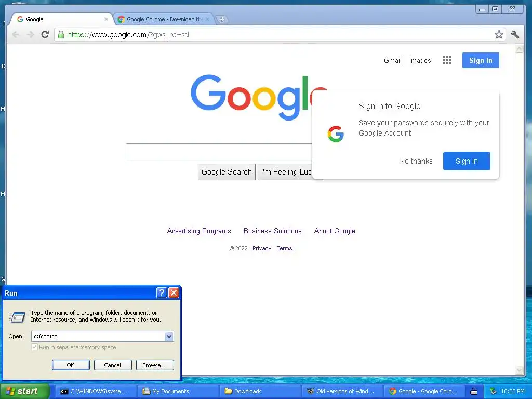This screenshot has width=532, height=399.
Task: Click the Google Search button
Action: pos(227,172)
